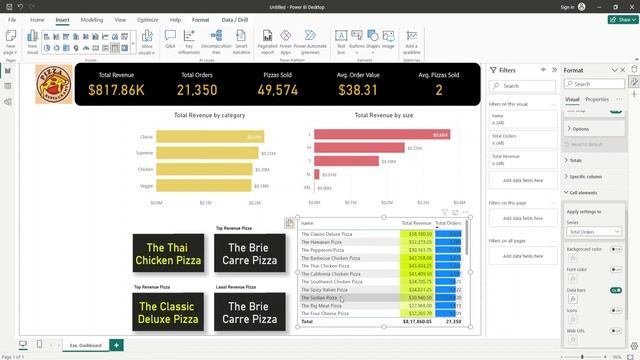Switch to mobile layout icon
This screenshot has width=640, height=360.
tap(39, 344)
